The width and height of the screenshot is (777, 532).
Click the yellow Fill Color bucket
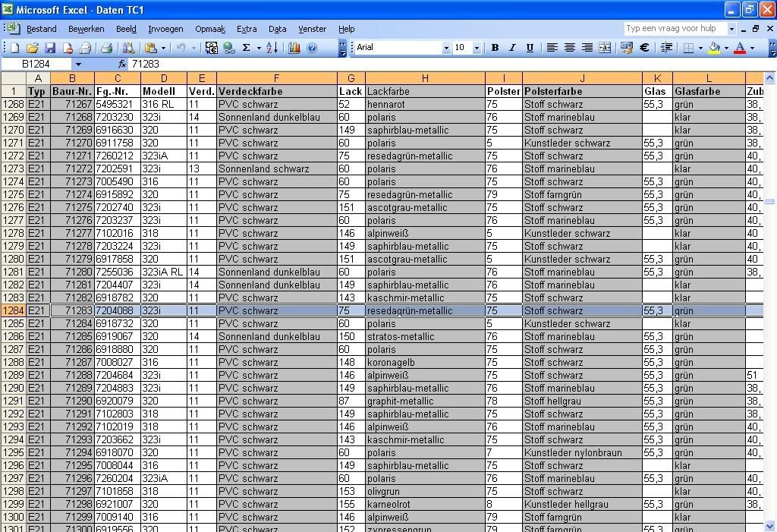click(714, 48)
